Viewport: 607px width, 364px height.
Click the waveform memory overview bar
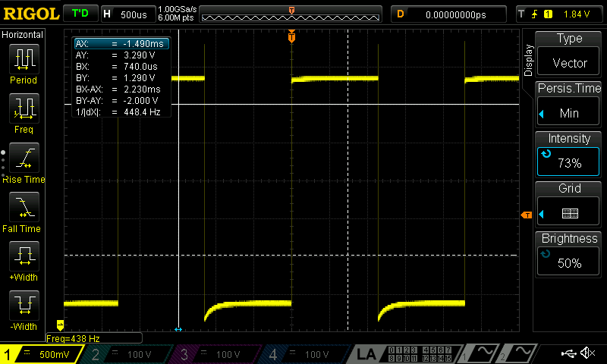[x=291, y=14]
